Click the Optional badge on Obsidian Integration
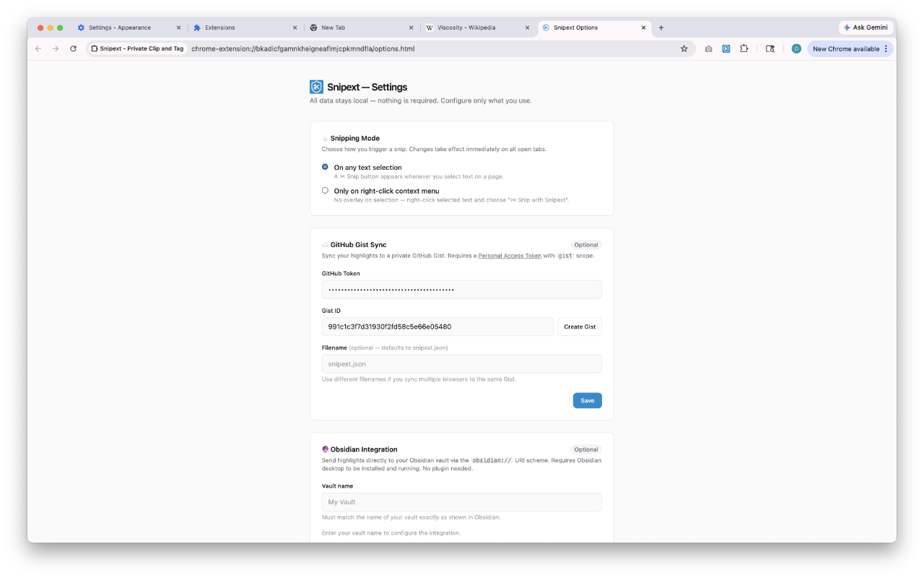924x578 pixels. coord(586,449)
